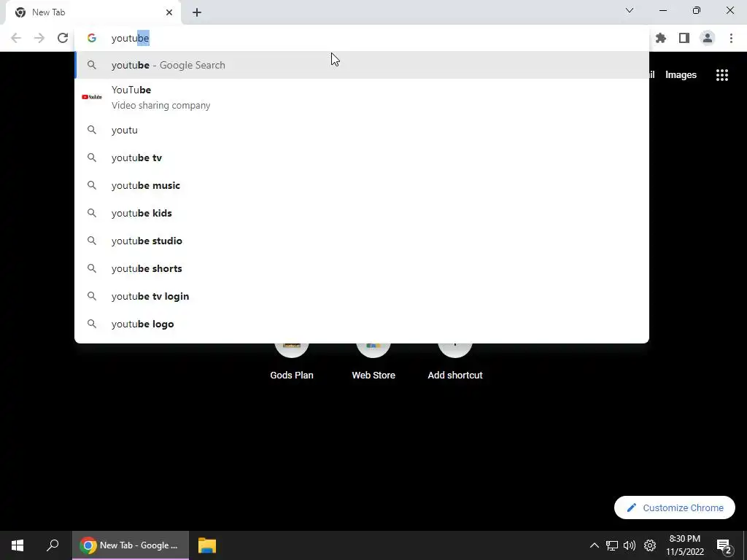747x560 pixels.
Task: Select the 'youtube tv' suggestion
Action: 362,157
